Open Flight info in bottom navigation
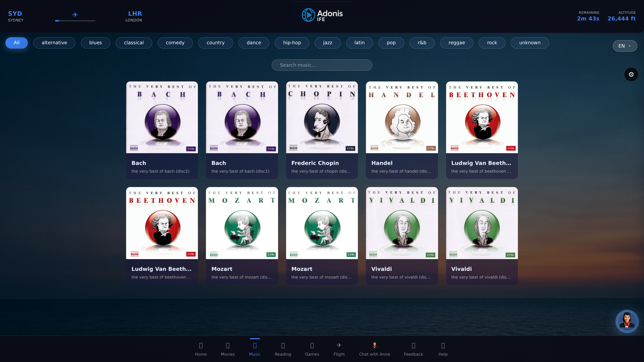Screen dimensions: 644x362 point(339,349)
